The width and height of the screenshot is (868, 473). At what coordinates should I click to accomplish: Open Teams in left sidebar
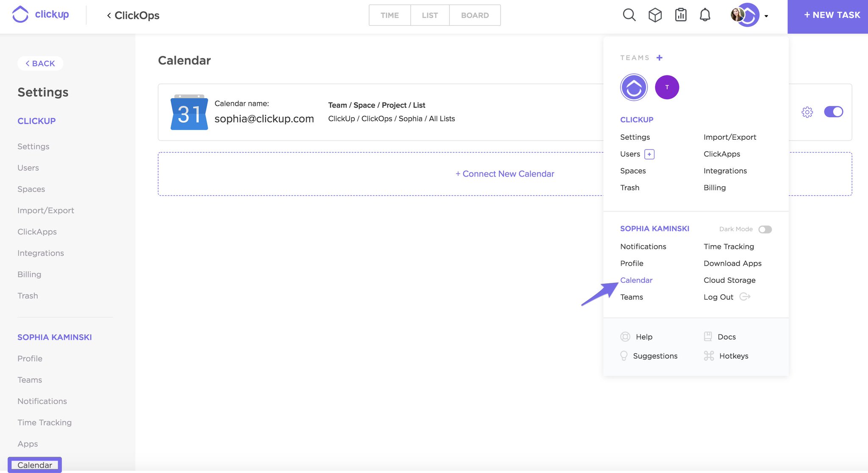tap(30, 380)
